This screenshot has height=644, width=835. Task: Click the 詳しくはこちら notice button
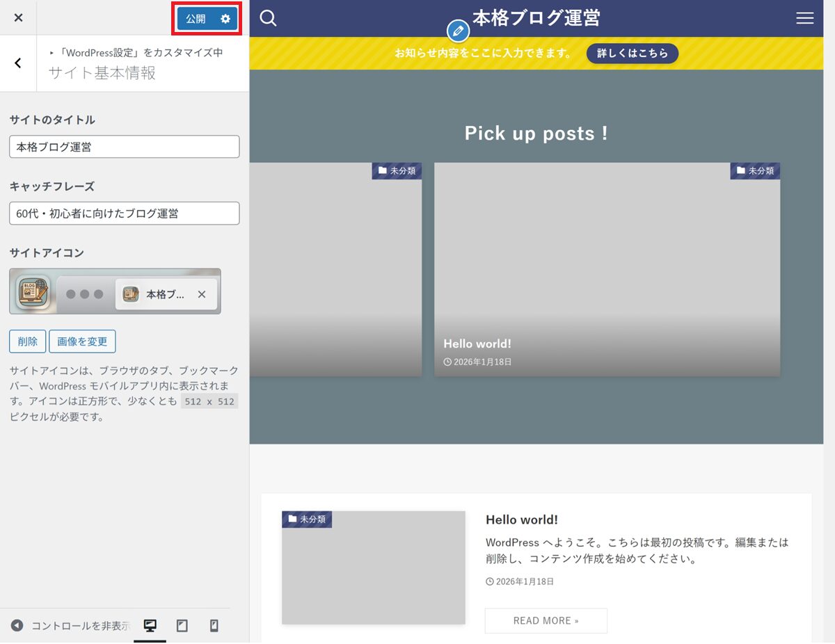coord(632,54)
